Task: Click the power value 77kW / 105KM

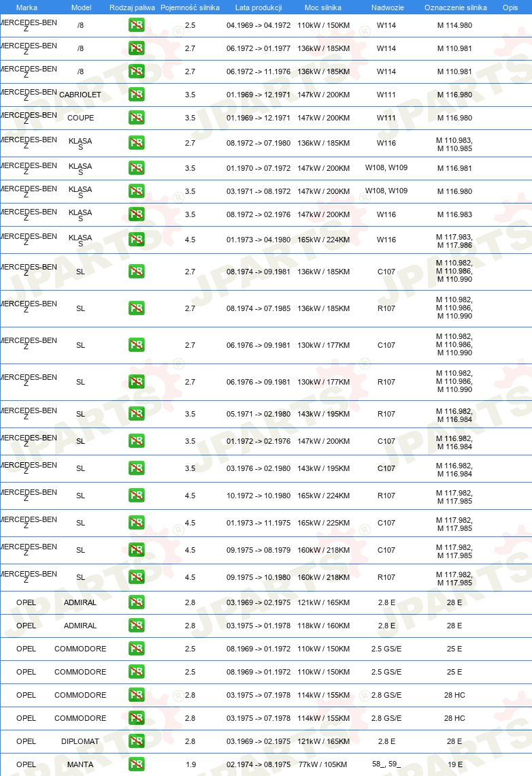Action: (323, 764)
